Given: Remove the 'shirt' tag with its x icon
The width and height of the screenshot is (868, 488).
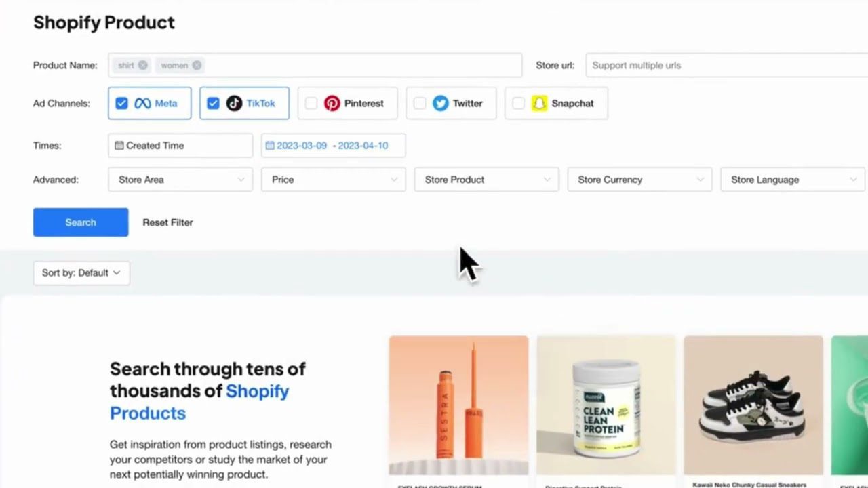Looking at the screenshot, I should point(142,65).
